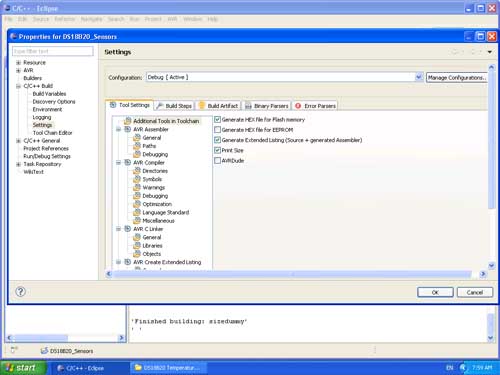Collapse the AVR Assembler node
500x375 pixels.
tap(118, 129)
